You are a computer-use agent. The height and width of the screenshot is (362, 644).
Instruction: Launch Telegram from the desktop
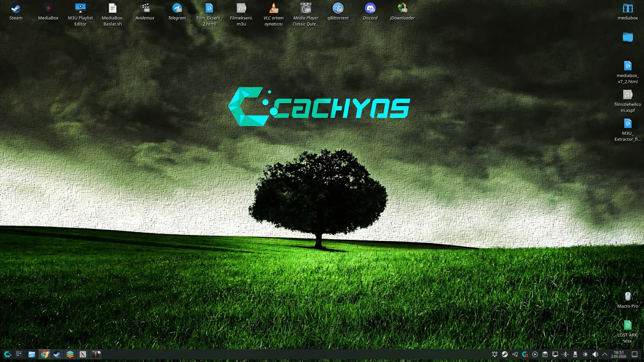(177, 12)
